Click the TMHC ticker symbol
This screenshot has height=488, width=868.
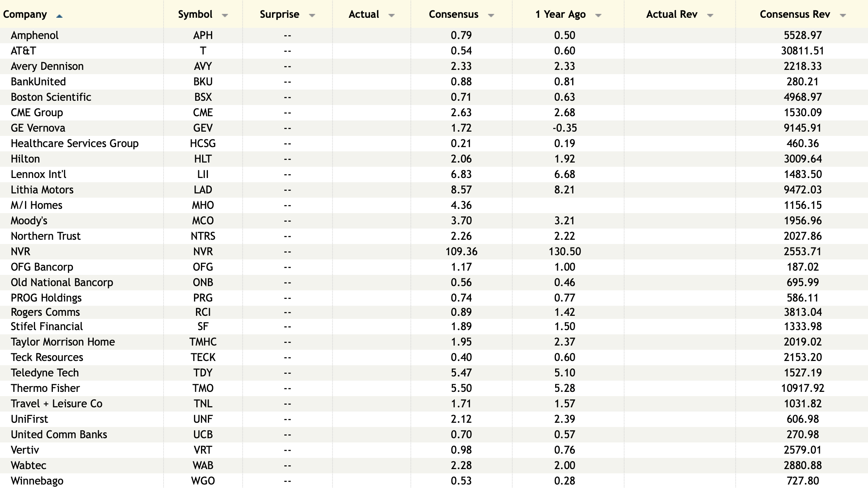pos(203,342)
